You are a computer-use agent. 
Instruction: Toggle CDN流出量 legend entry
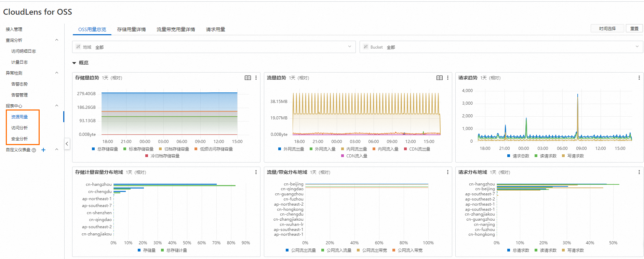tap(417, 149)
